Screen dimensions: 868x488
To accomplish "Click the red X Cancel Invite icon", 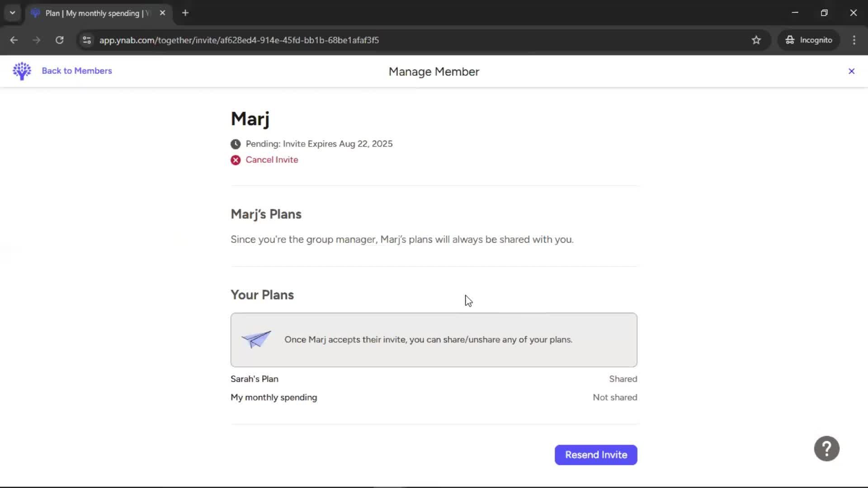I will [236, 160].
